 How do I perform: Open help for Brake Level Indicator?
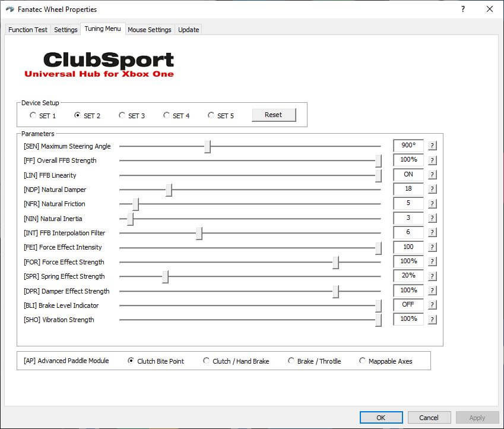coord(432,304)
